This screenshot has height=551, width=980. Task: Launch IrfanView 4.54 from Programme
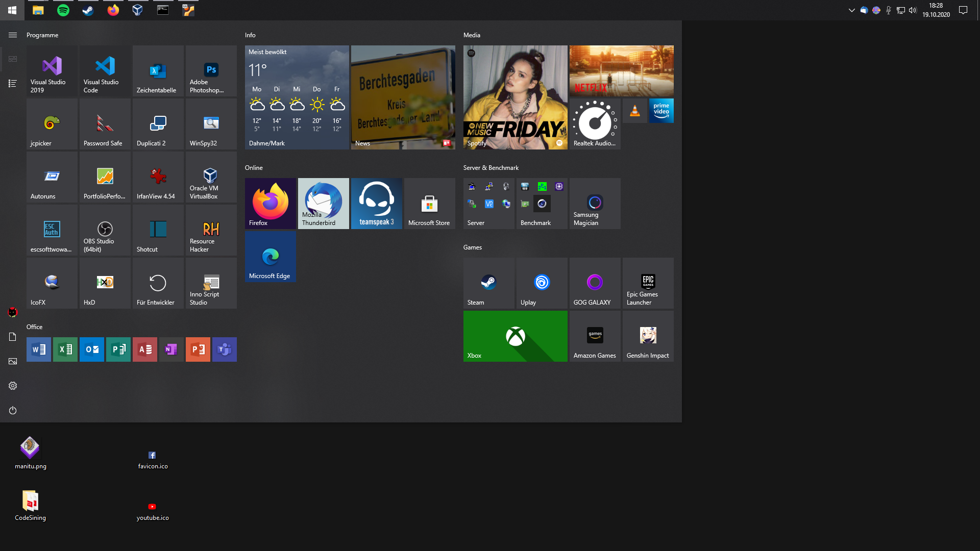tap(158, 177)
